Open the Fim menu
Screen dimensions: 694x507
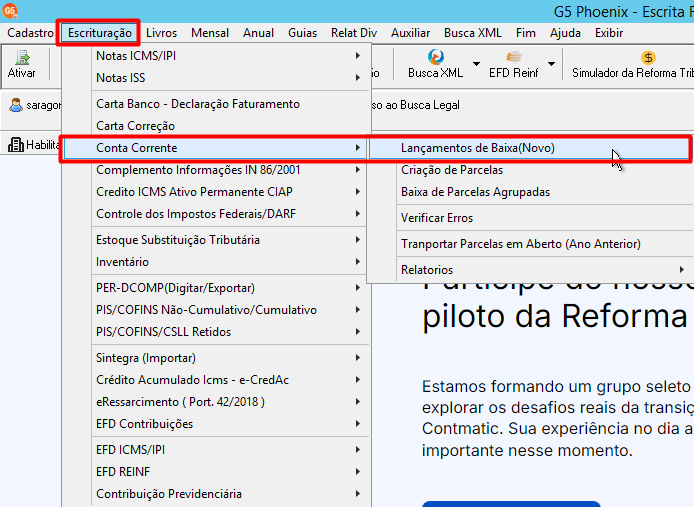pyautogui.click(x=526, y=33)
